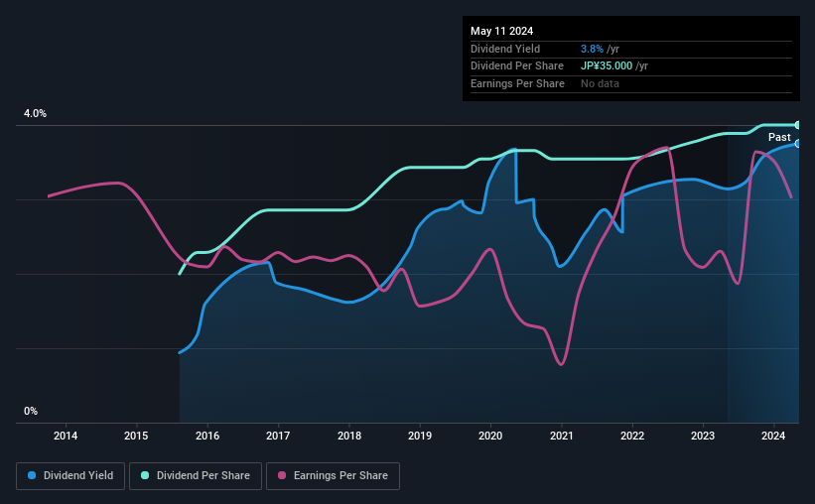Select the 2020 x-axis label
This screenshot has height=504, width=815.
(x=490, y=436)
